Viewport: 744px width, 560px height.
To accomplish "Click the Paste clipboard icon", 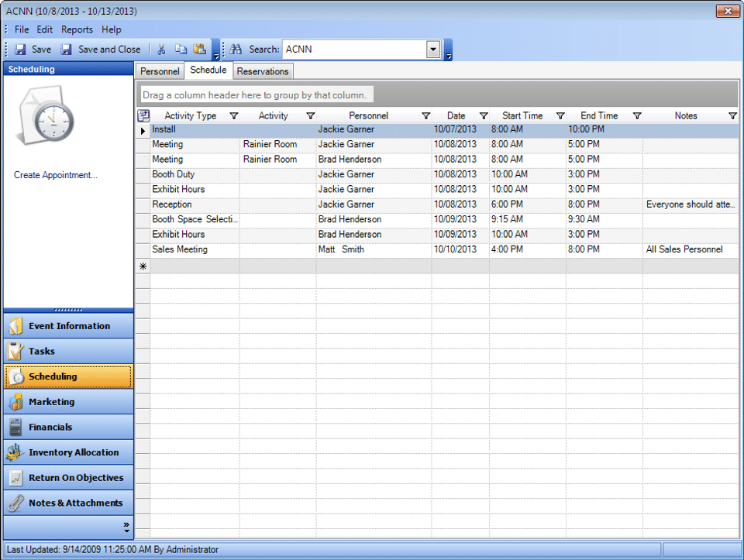I will point(200,50).
